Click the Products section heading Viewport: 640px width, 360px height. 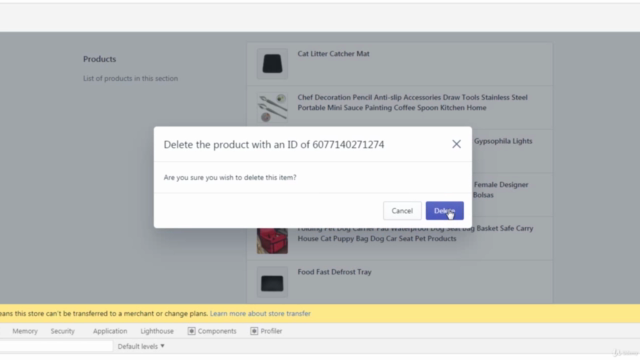[x=100, y=59]
